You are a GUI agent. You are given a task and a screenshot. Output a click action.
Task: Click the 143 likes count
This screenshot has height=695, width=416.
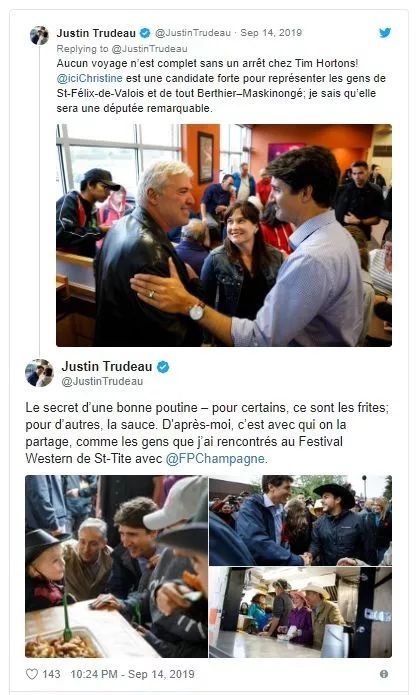click(51, 674)
